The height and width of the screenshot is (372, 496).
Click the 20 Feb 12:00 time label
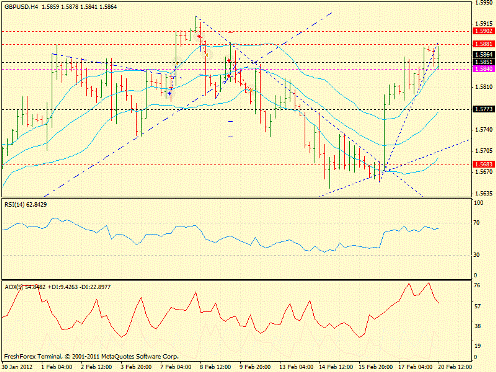(x=455, y=367)
